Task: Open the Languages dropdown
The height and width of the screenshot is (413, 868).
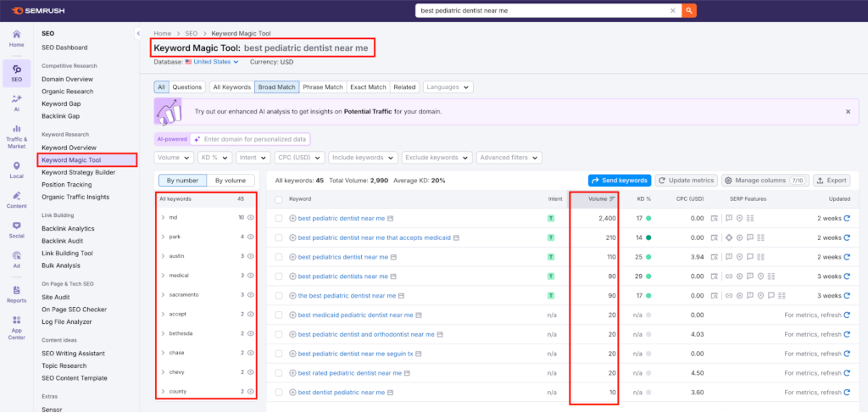Action: (x=448, y=87)
